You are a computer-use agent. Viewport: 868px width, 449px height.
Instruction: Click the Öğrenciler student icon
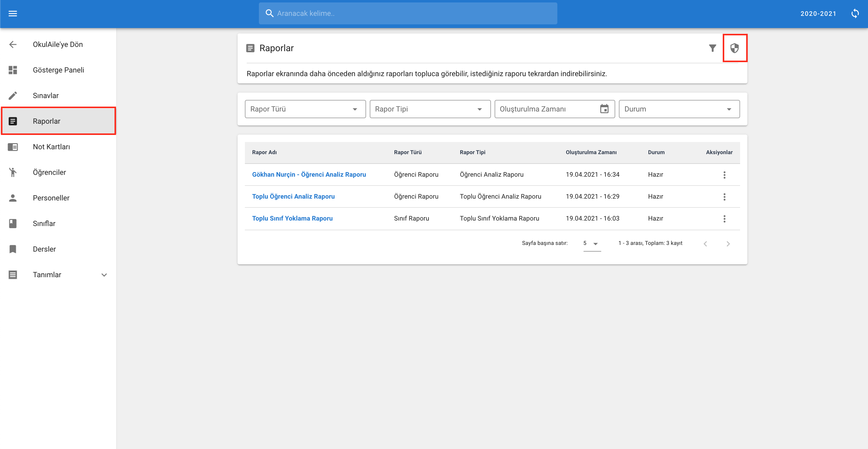point(13,172)
